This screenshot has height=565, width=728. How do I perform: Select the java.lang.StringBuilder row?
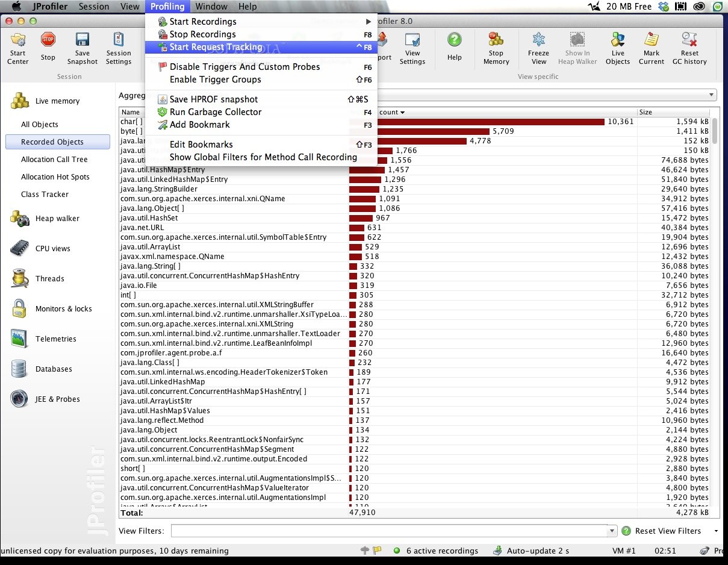(414, 189)
